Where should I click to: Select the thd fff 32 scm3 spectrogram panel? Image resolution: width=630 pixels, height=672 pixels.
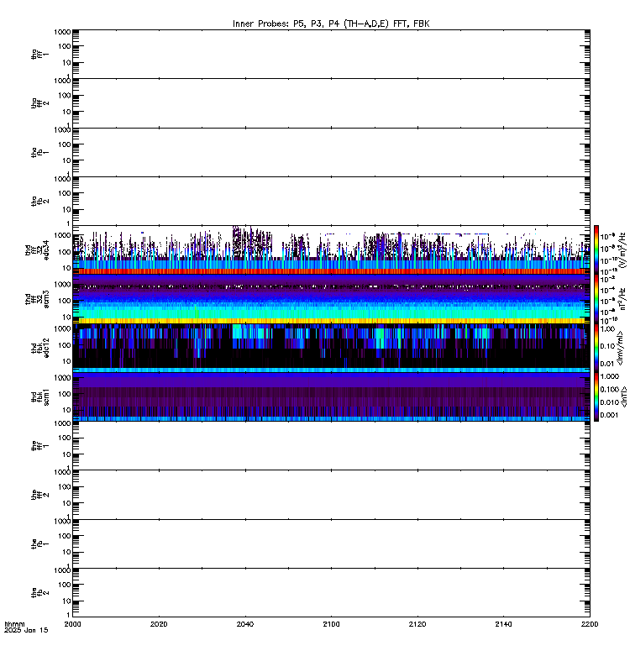click(x=331, y=299)
